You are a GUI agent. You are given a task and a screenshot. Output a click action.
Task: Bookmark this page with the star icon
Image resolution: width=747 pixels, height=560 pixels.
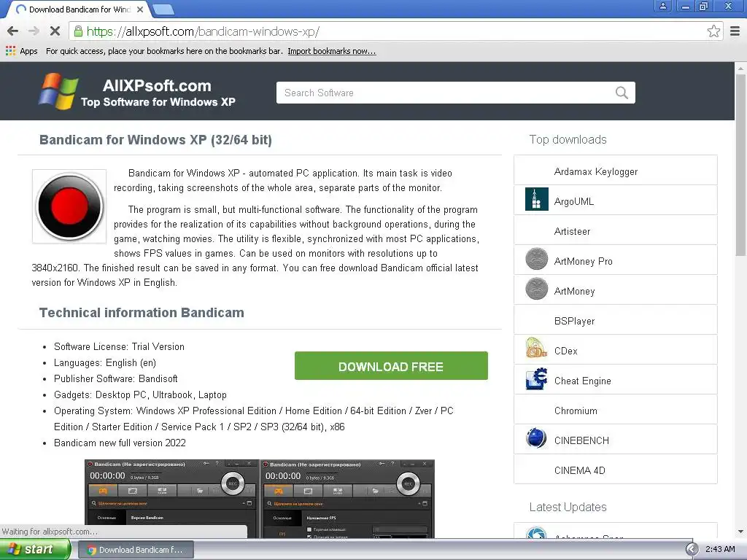(x=713, y=31)
